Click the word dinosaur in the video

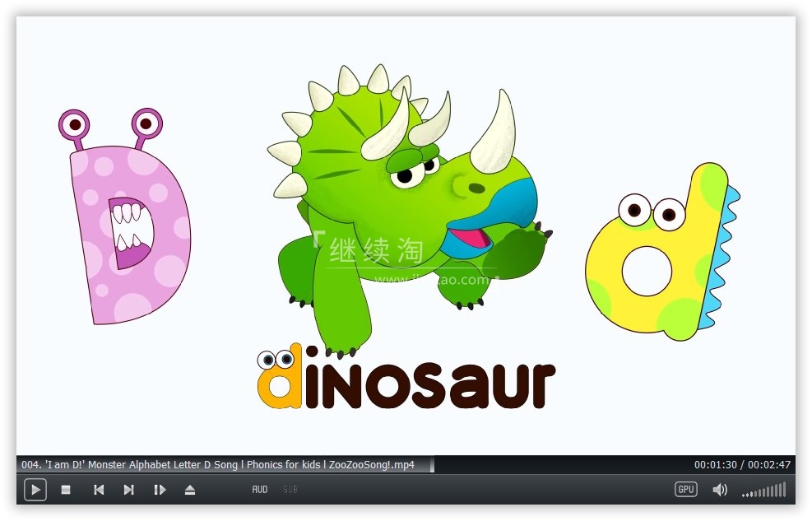click(407, 380)
